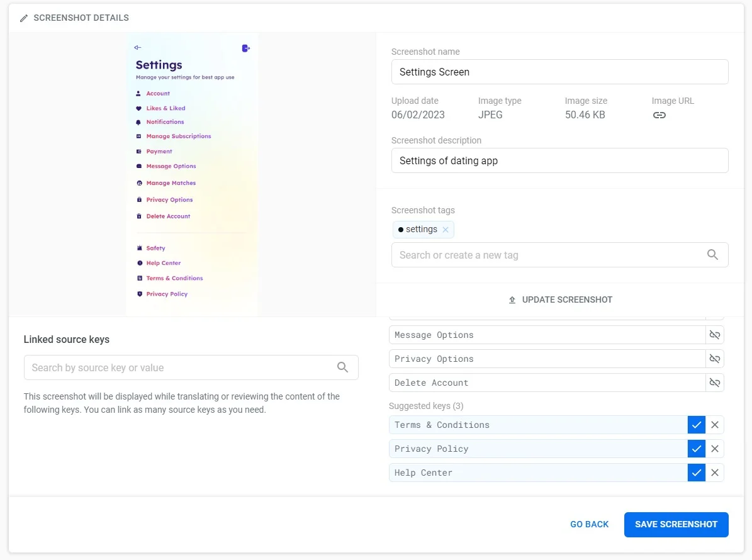Click the Update Screenshot button
752x560 pixels.
pos(560,300)
